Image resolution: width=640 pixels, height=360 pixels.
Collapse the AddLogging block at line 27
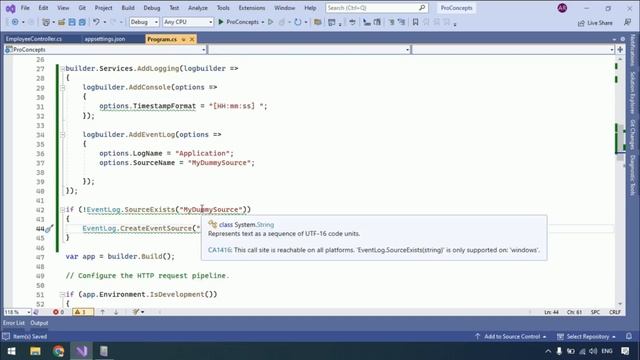(x=62, y=69)
